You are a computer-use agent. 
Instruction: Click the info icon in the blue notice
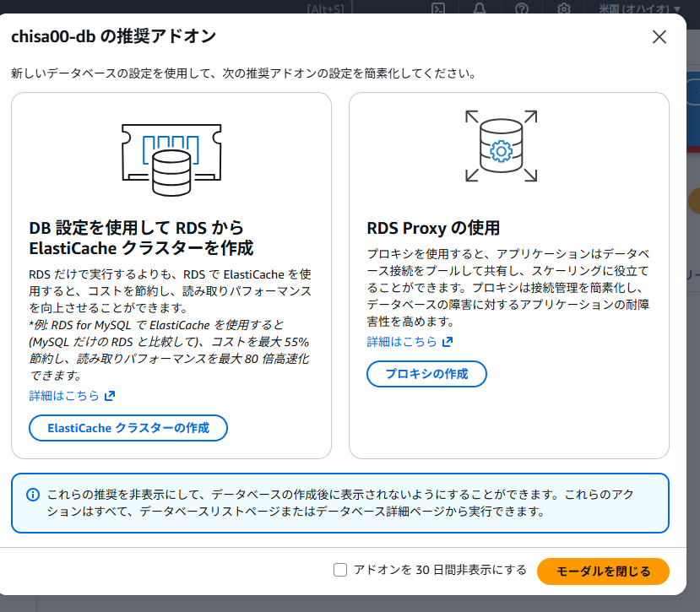[33, 495]
